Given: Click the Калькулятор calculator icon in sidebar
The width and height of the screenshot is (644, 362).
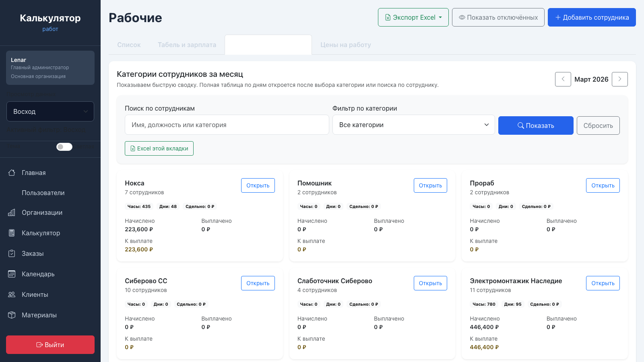Looking at the screenshot, I should (x=12, y=233).
